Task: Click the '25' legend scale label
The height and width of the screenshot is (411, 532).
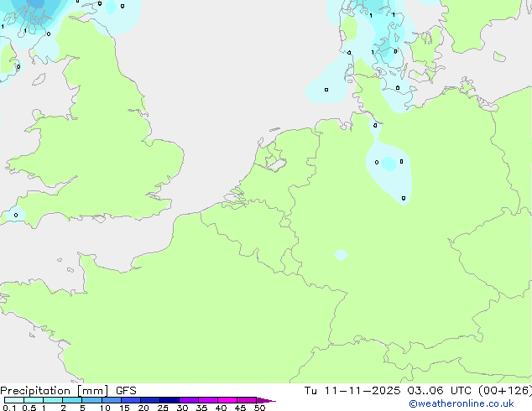Action: pyautogui.click(x=163, y=408)
